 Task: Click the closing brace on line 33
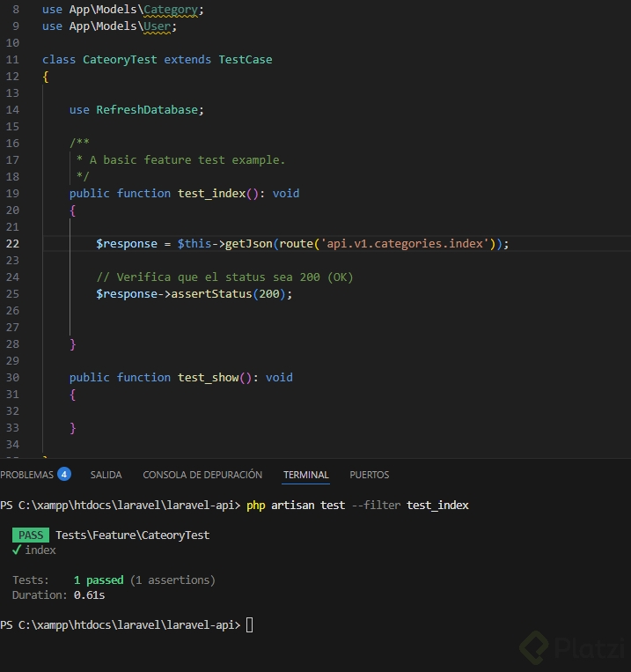pyautogui.click(x=73, y=428)
